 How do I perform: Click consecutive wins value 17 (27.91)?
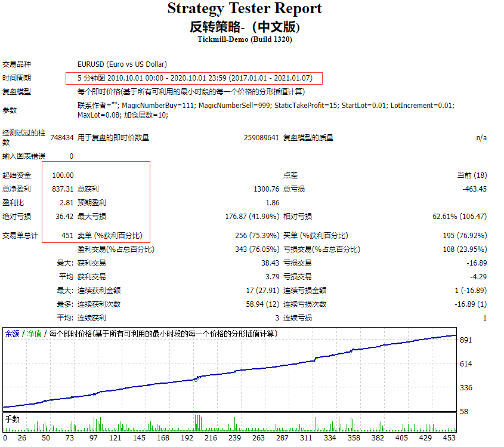(262, 291)
